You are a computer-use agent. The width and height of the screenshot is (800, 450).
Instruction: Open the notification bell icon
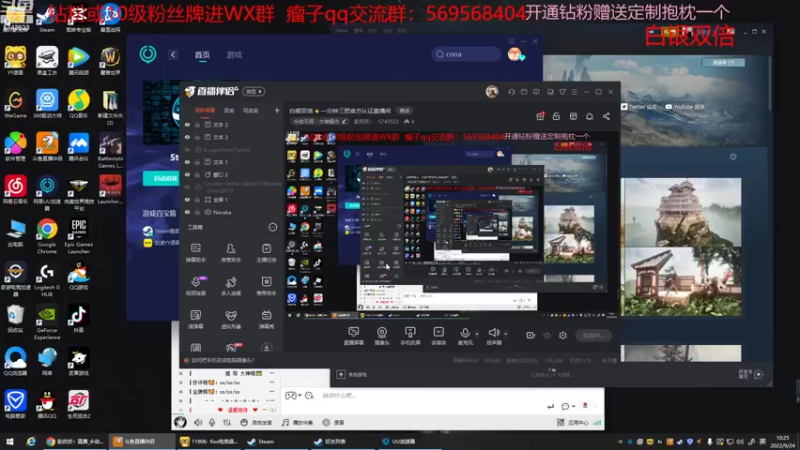coord(589,116)
